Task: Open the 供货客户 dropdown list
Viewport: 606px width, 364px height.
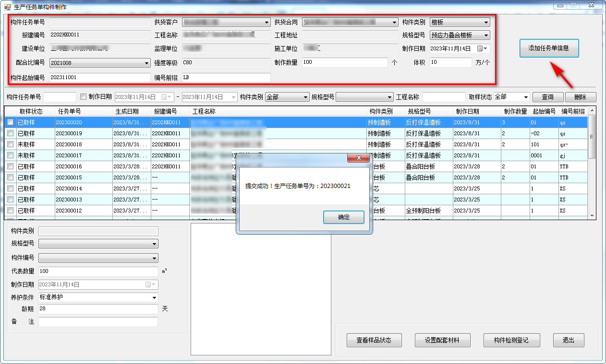Action: point(267,22)
